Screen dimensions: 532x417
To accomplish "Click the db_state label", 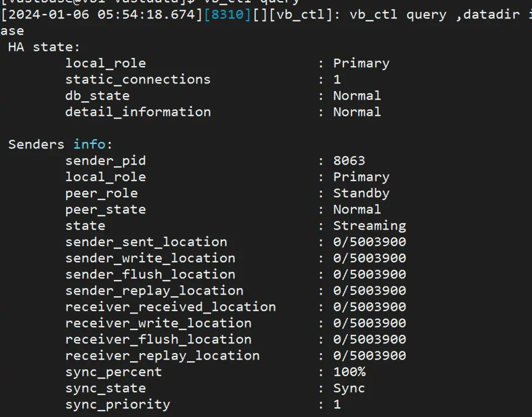I will pyautogui.click(x=98, y=96).
